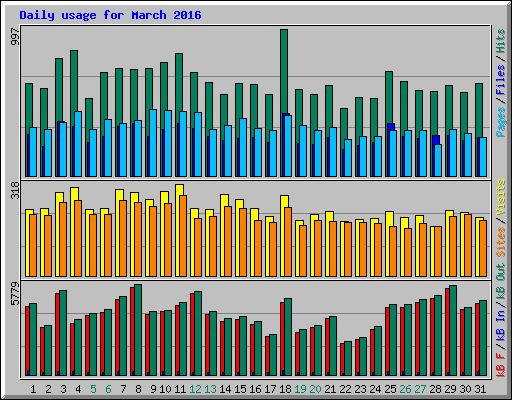Click the orange Sites bar for day 4
512x400 pixels.
click(x=78, y=238)
